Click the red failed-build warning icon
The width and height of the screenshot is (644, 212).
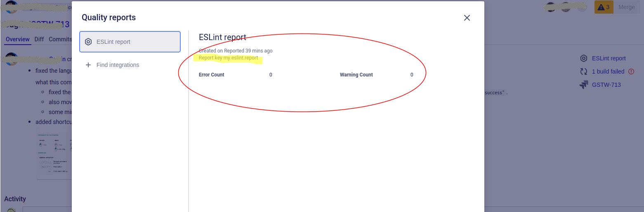pos(631,71)
